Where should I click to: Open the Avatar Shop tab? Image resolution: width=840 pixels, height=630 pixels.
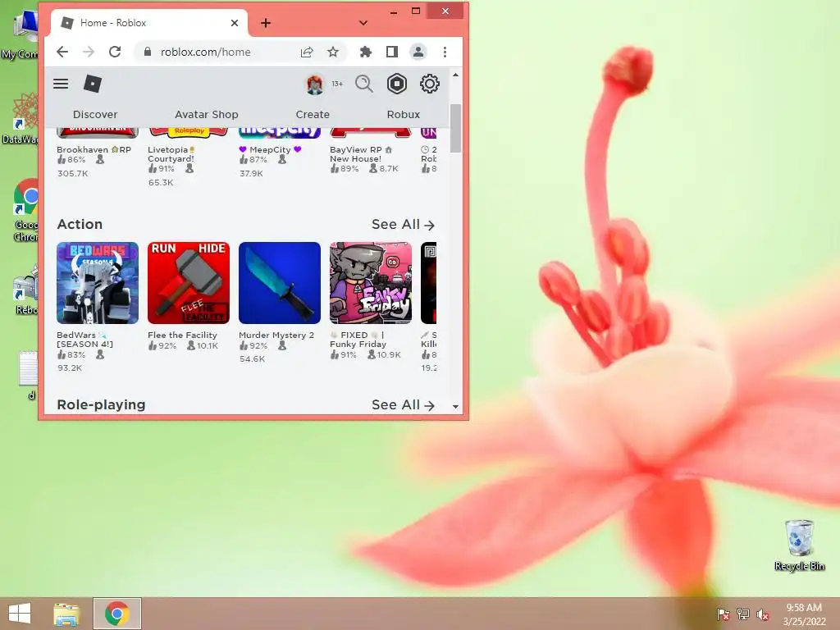[206, 115]
